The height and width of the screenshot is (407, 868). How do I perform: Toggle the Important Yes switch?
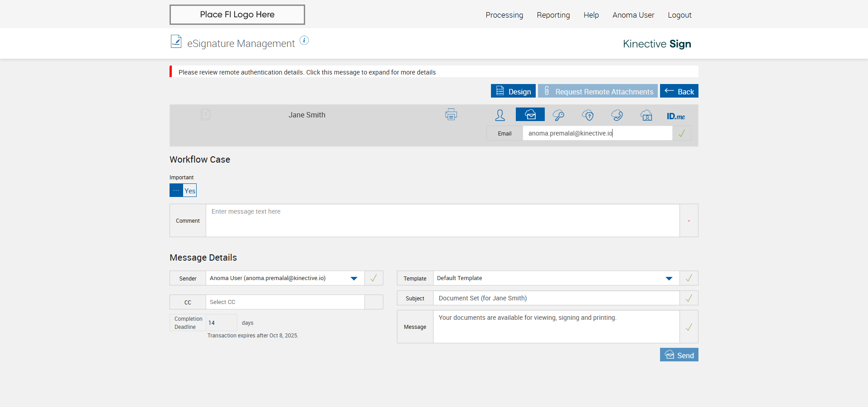point(183,190)
